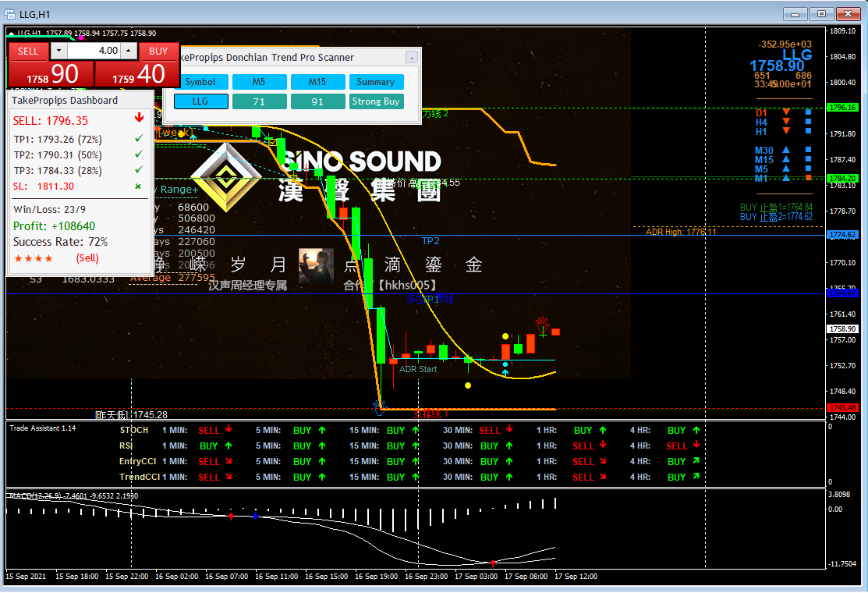Click the EntryCCI 4 HR green diagonal arrow

[696, 460]
